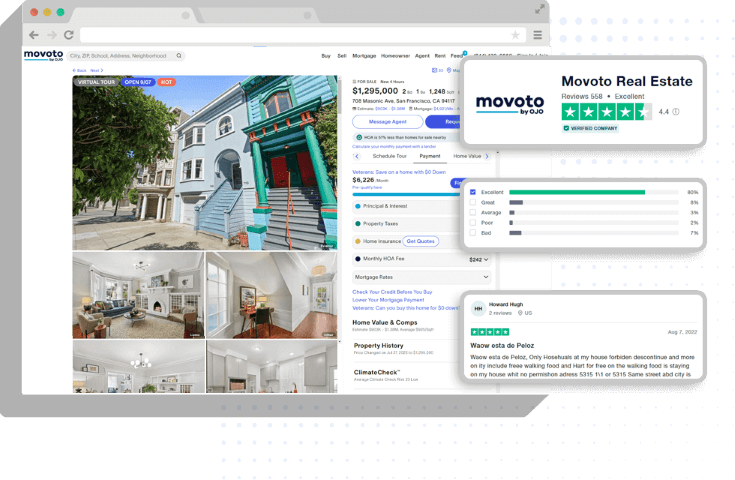This screenshot has width=735, height=480.
Task: Check the Average rating filter
Action: coord(472,212)
